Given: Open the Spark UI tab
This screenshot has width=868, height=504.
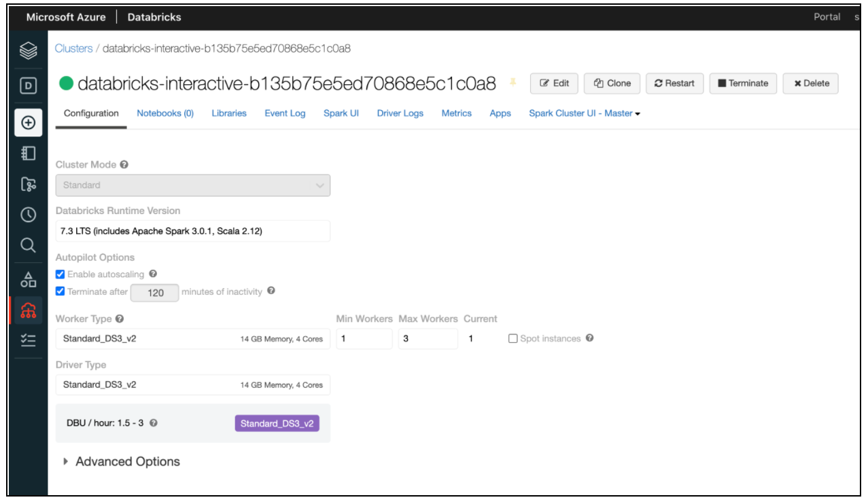Looking at the screenshot, I should (341, 113).
